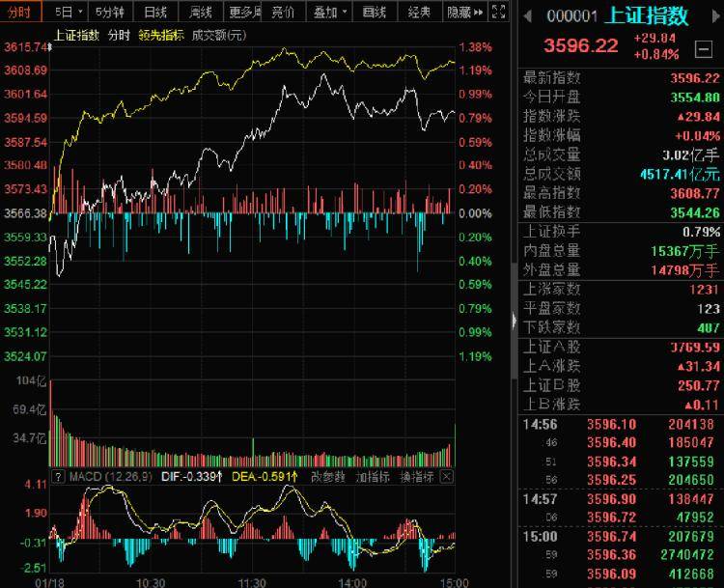Click the fullscreen expand icon in toolbar
Viewport: 724px width, 588px height.
[x=499, y=12]
